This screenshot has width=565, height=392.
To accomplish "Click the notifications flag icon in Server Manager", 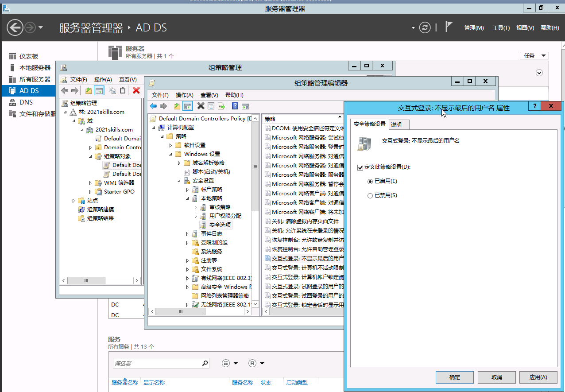I will pos(449,27).
